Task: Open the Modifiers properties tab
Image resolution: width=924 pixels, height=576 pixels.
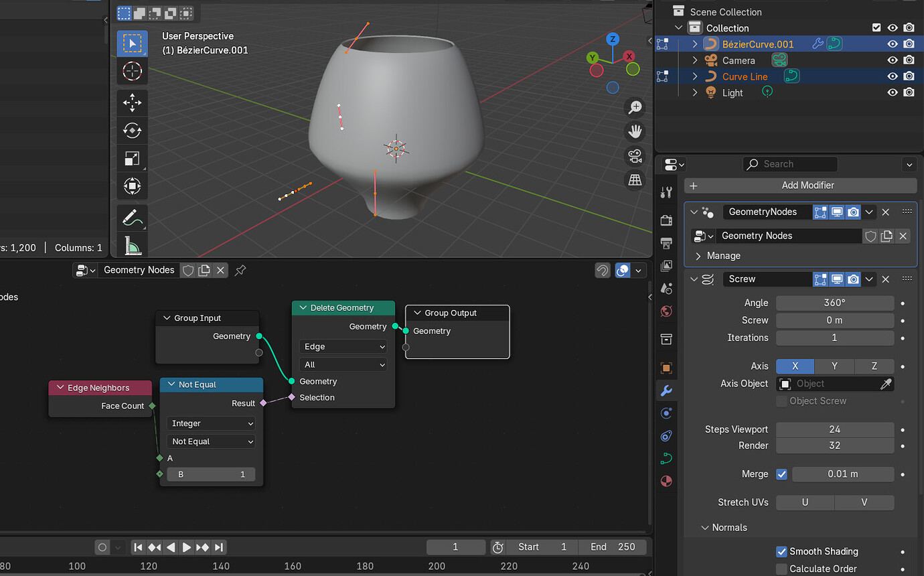Action: click(x=666, y=390)
